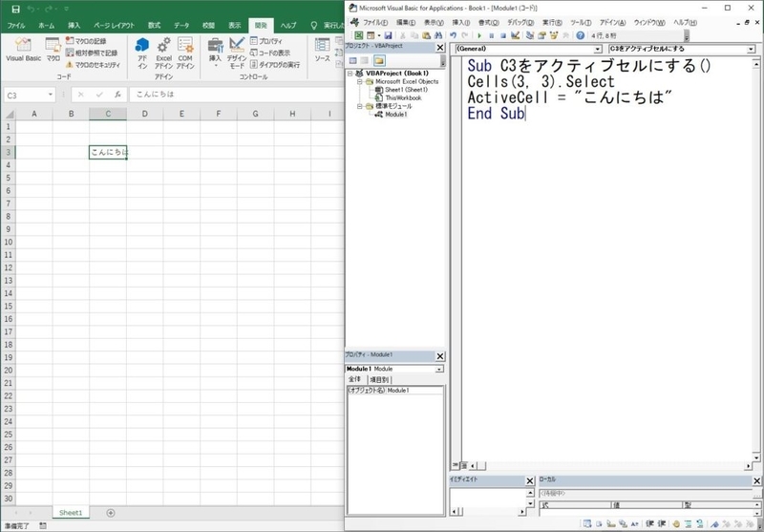Open the (General) object dropdown
The image size is (764, 532).
click(598, 49)
